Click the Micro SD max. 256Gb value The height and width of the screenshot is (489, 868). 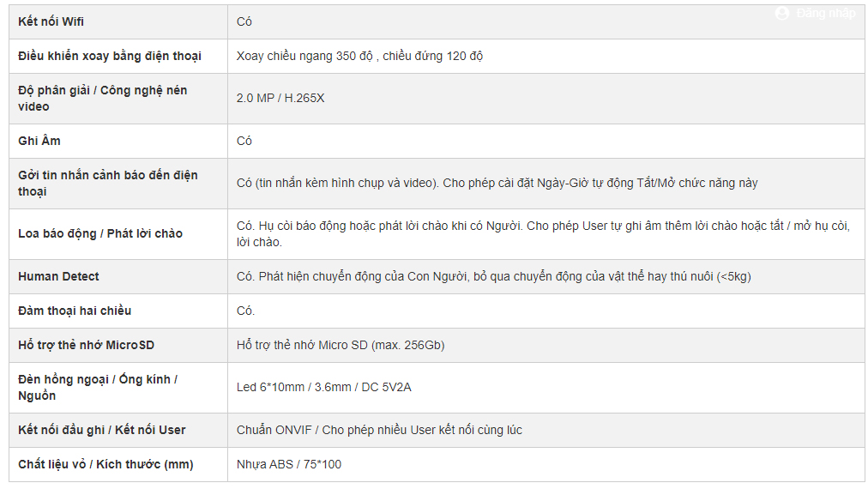(x=341, y=345)
